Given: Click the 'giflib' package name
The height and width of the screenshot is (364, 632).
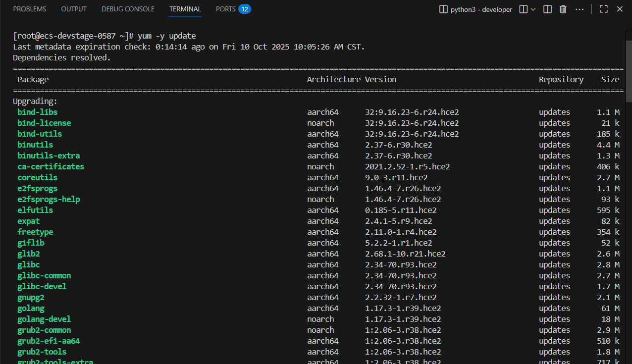Looking at the screenshot, I should coord(31,243).
